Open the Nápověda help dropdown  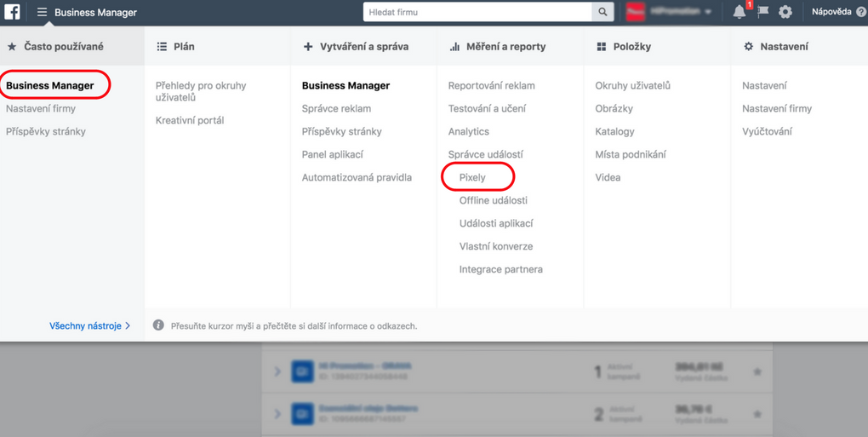click(x=839, y=12)
